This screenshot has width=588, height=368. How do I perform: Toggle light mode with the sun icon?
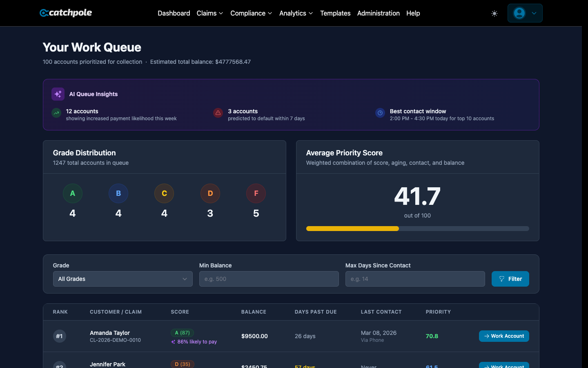[494, 13]
